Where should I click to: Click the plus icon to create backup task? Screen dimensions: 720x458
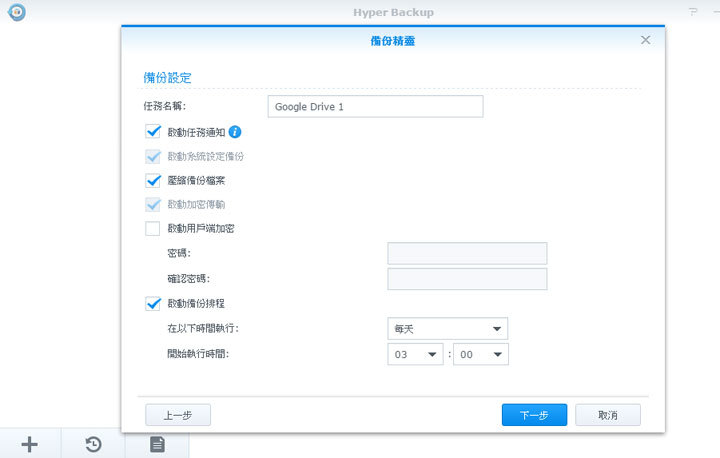tap(30, 444)
